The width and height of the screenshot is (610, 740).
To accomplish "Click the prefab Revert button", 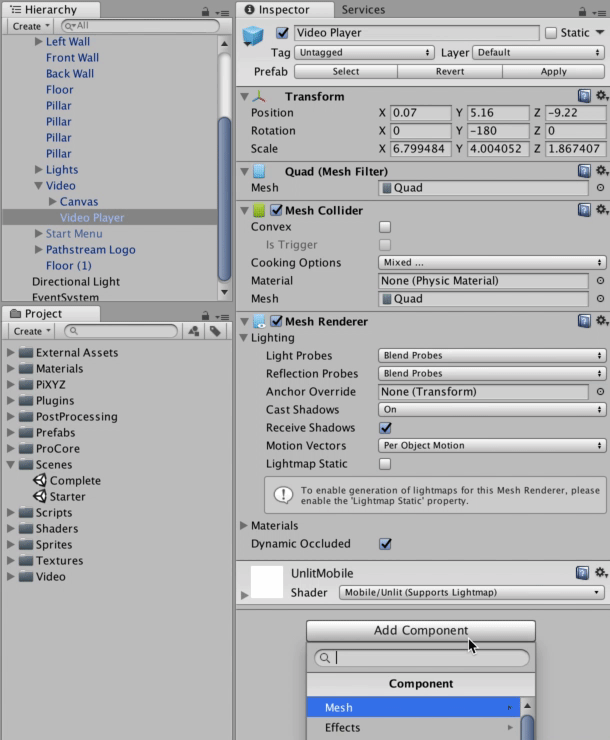I will pos(449,72).
